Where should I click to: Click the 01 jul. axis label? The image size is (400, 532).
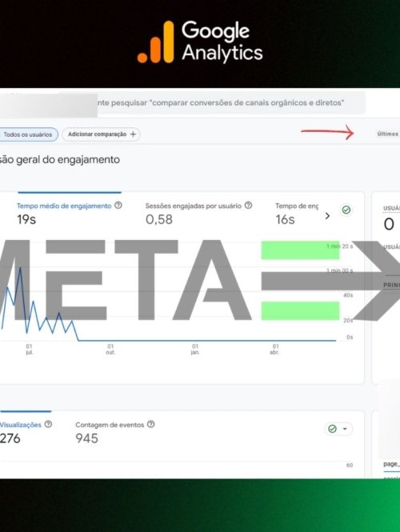tap(29, 350)
